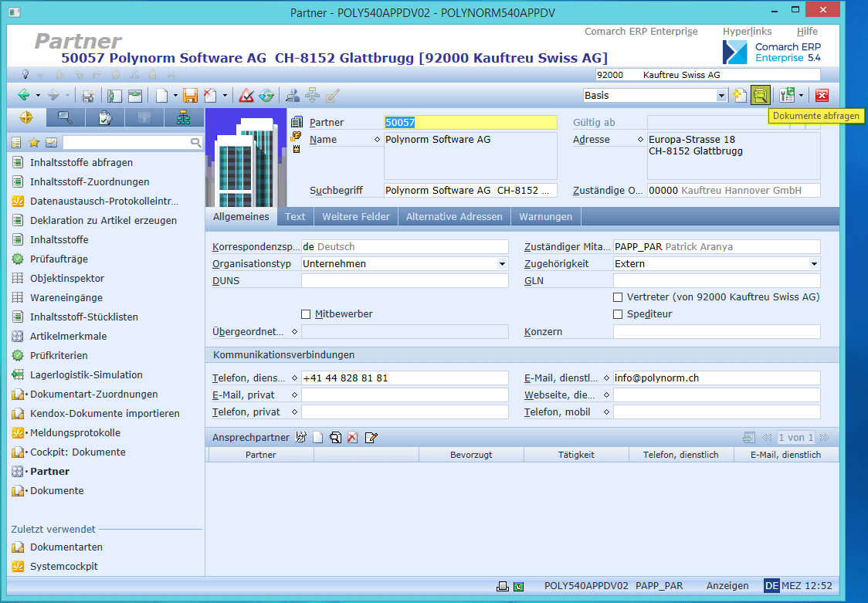
Task: Toggle the Spediteur checkbox
Action: (x=618, y=314)
